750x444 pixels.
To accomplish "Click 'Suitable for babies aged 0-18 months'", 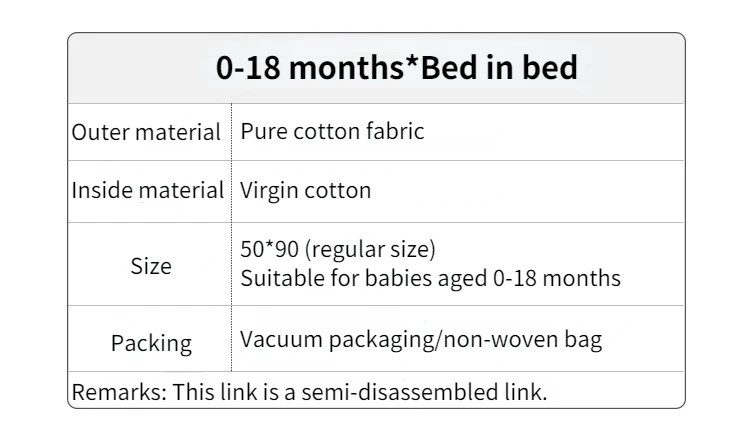I will (430, 278).
